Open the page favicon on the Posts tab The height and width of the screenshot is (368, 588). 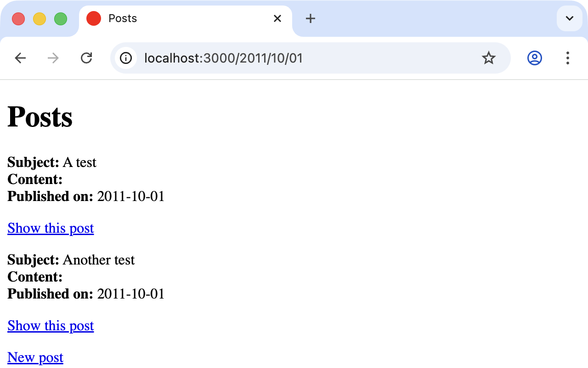point(93,18)
